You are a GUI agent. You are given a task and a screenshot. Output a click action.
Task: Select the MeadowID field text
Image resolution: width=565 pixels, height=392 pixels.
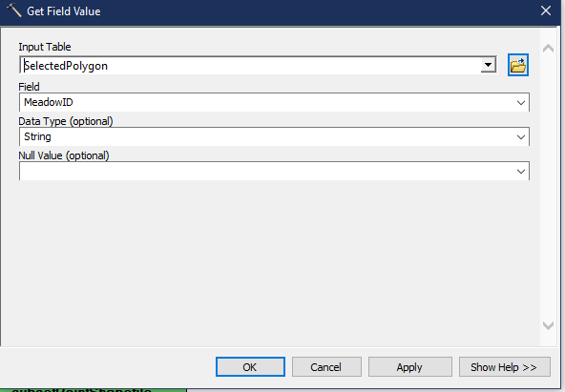pyautogui.click(x=49, y=102)
